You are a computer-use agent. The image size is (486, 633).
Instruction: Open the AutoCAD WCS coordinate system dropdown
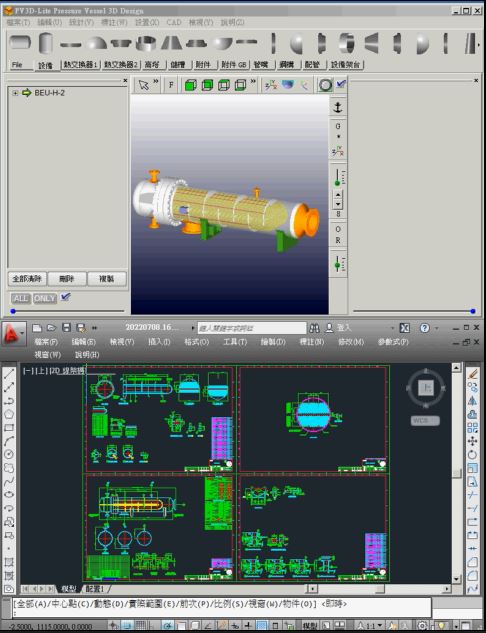click(425, 420)
